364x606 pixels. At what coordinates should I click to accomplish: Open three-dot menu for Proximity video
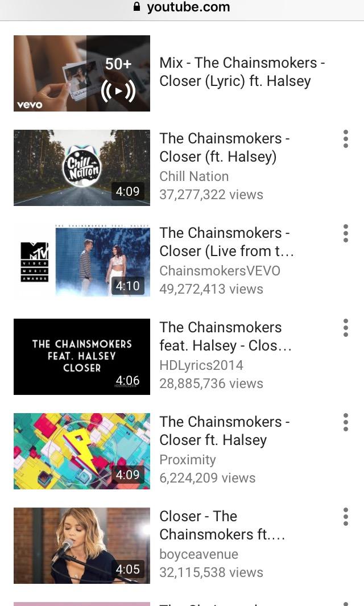(345, 422)
